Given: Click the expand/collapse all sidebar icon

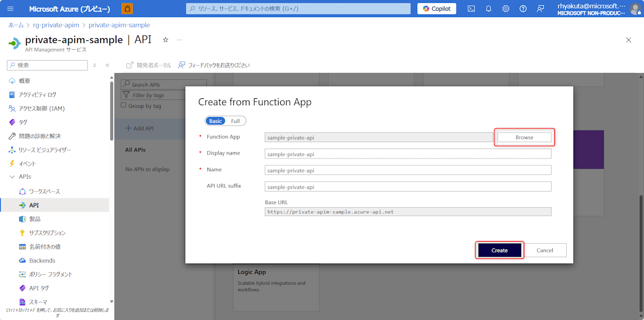Looking at the screenshot, I should pyautogui.click(x=94, y=65).
